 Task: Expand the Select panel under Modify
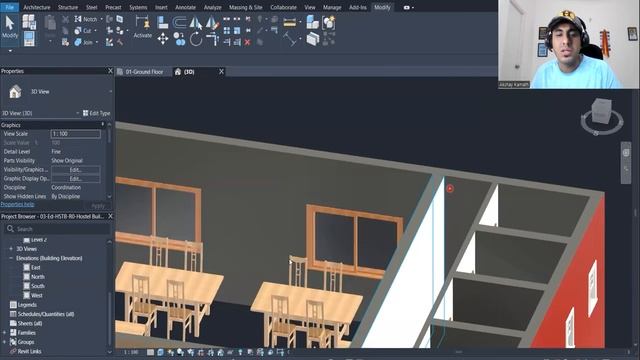pos(10,51)
